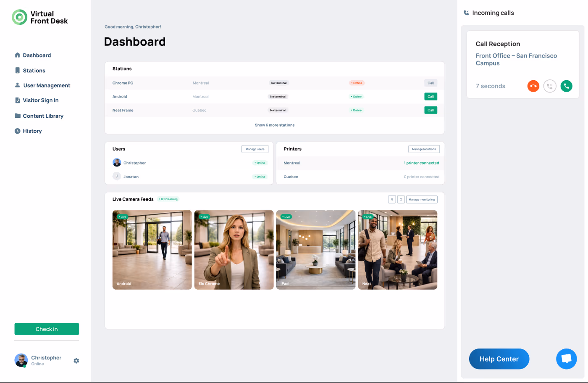Image resolution: width=588 pixels, height=383 pixels.
Task: View History from the sidebar
Action: pos(32,131)
